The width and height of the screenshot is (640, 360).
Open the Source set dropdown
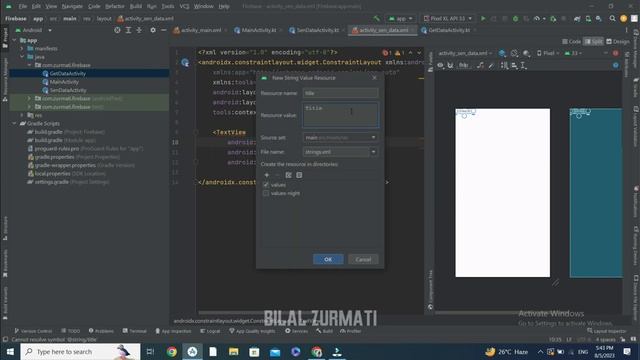(340, 138)
